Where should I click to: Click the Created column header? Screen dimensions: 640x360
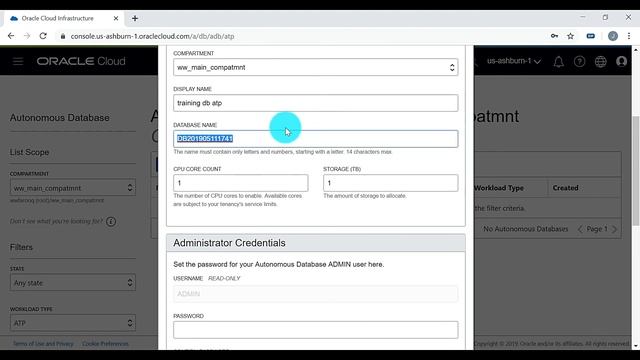click(565, 188)
